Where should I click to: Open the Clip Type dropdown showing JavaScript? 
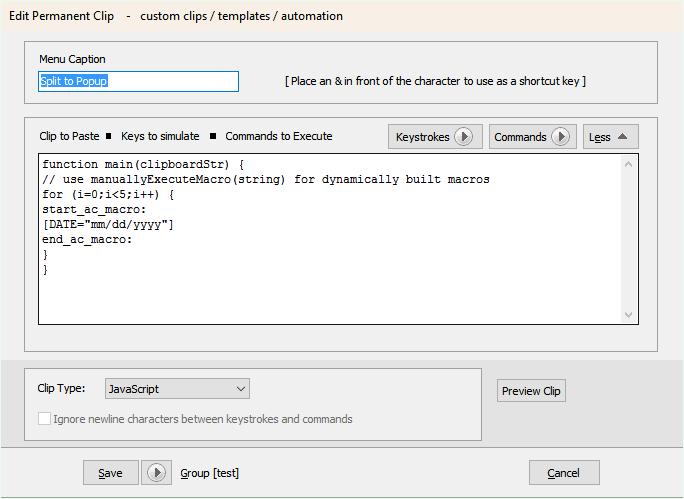[176, 388]
